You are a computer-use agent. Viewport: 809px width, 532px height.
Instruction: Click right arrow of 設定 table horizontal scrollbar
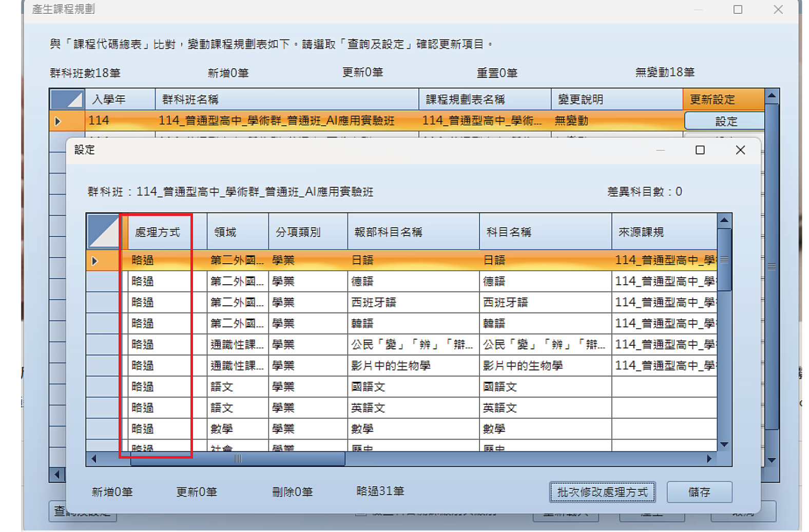[709, 459]
